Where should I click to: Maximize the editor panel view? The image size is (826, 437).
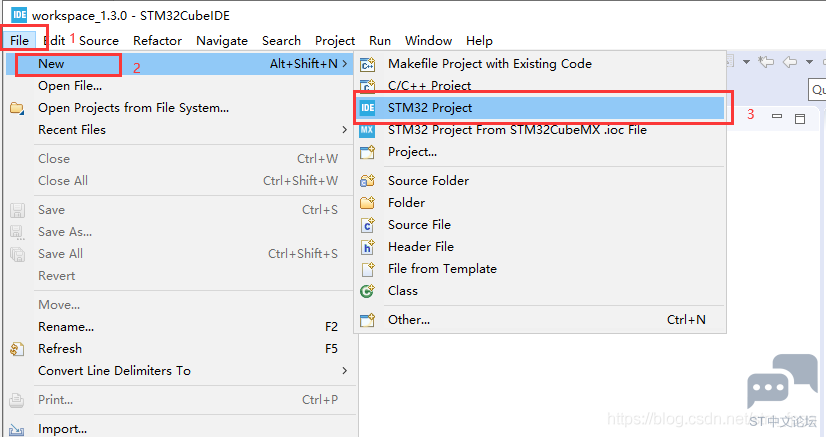tap(799, 118)
